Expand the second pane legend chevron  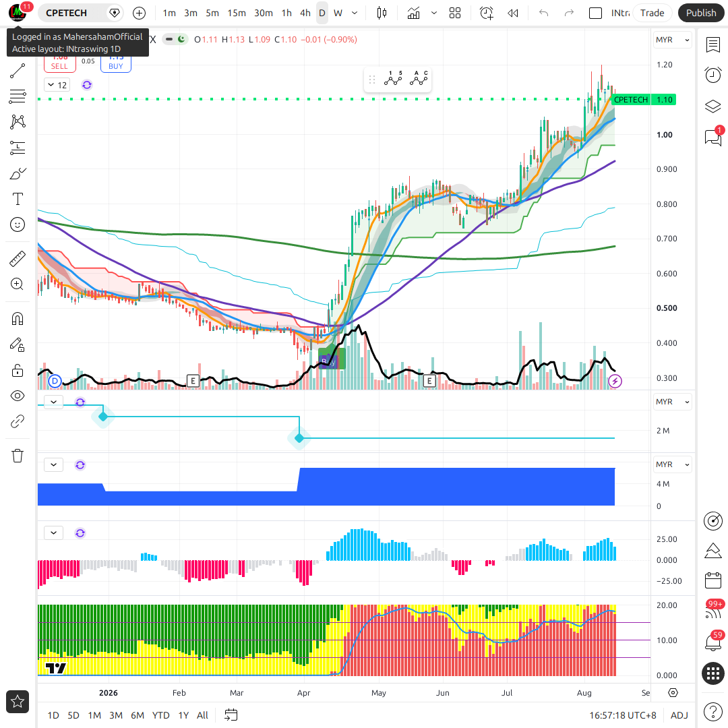pos(54,402)
